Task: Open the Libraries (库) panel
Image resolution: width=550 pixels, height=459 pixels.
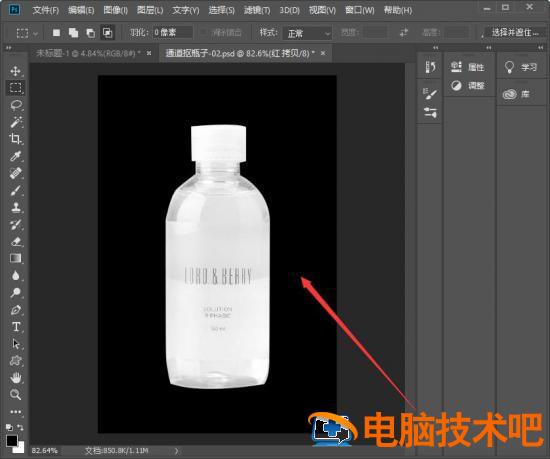Action: coord(516,94)
